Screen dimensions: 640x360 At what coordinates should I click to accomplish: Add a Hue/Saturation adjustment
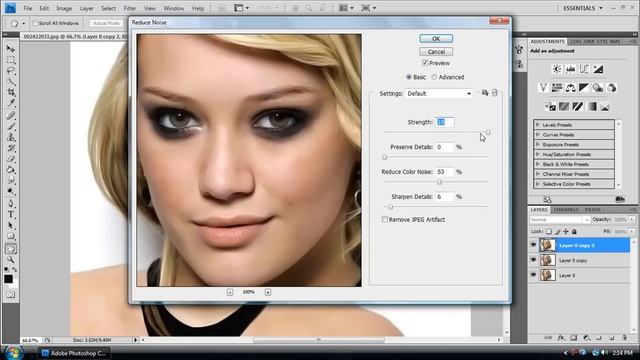[557, 87]
